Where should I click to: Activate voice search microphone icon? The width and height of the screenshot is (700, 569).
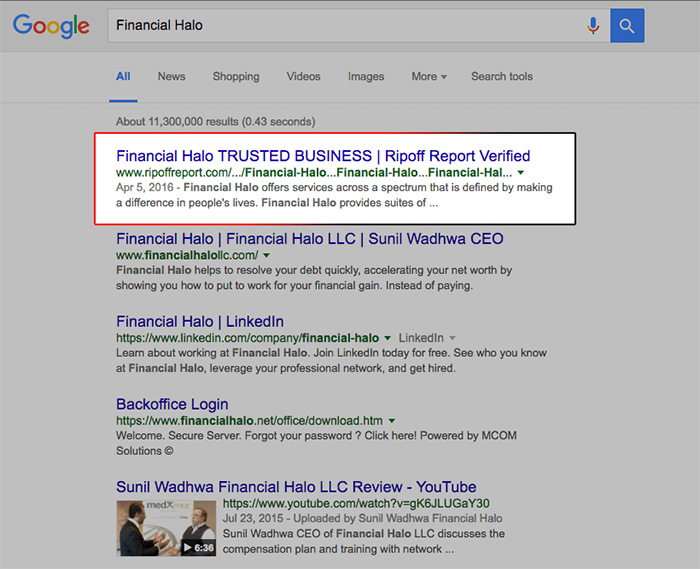[593, 25]
